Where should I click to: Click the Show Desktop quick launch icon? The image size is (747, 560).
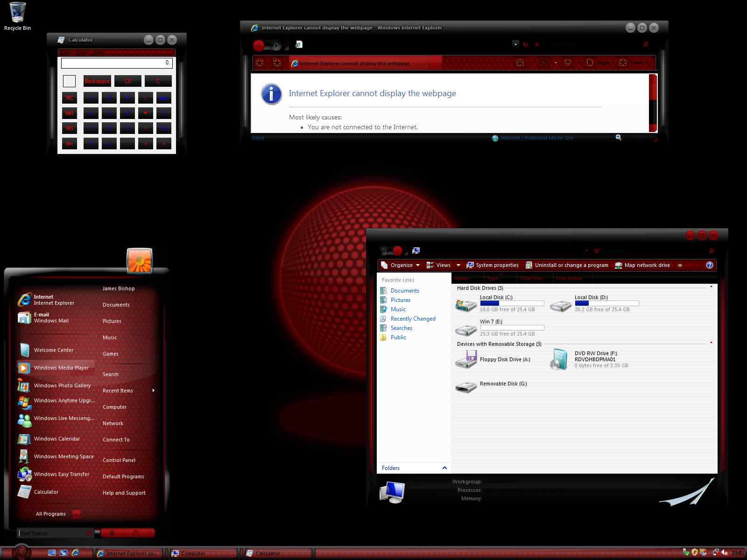[x=52, y=553]
